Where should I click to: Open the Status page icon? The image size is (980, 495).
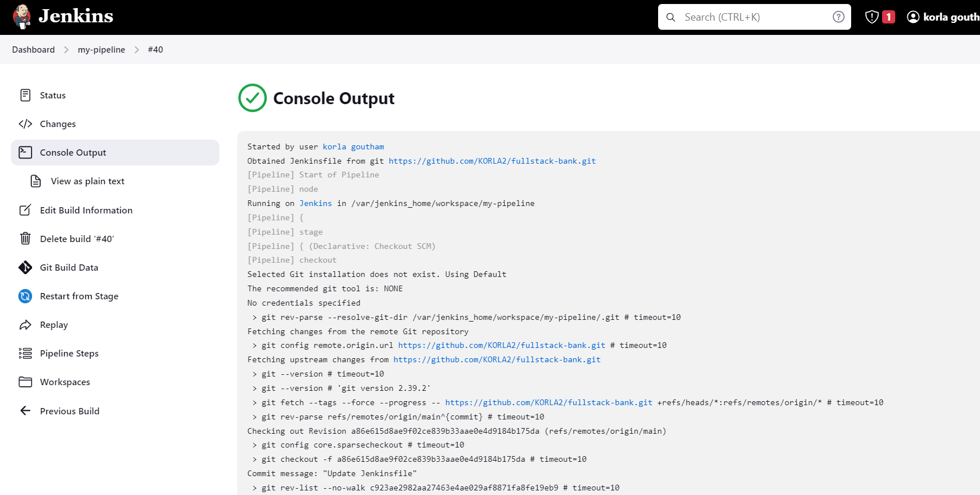[25, 95]
